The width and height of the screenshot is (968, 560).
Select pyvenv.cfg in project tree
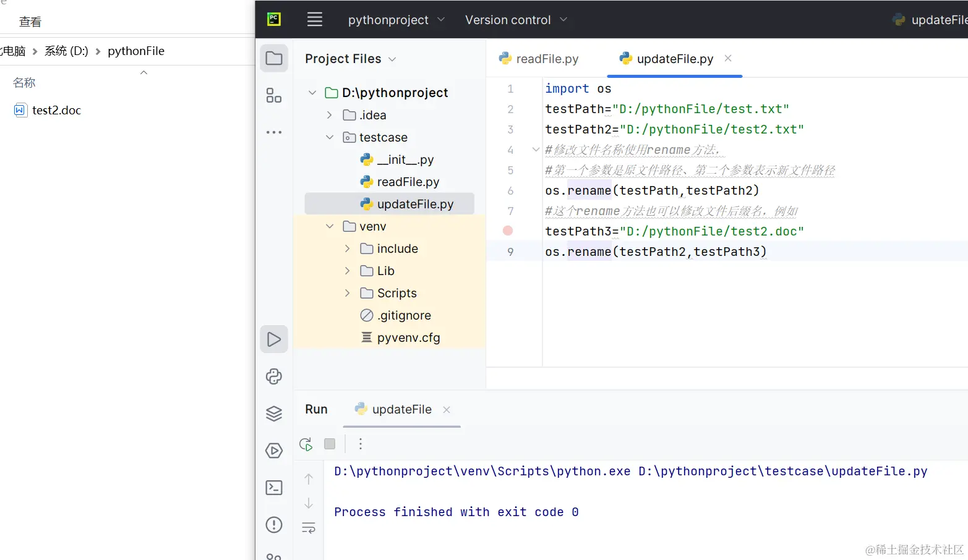pos(400,337)
